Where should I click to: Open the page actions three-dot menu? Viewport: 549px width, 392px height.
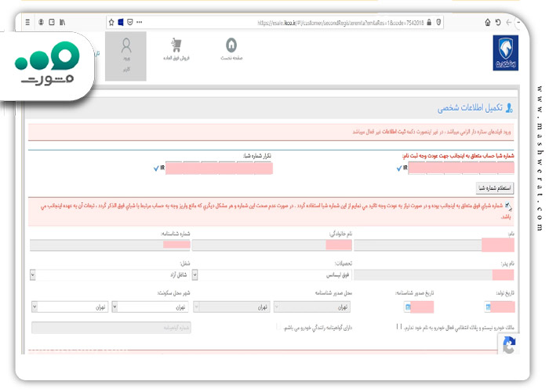(140, 23)
